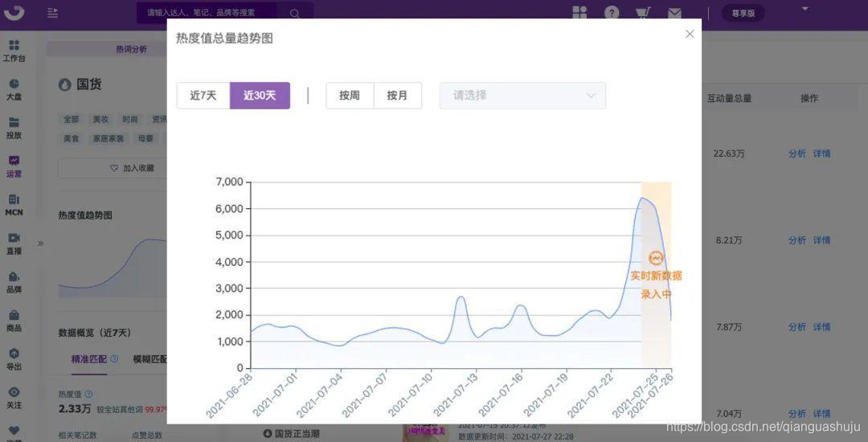Screen dimensions: 868x442
Task: Click 详情 in the 22.63万 row
Action: click(x=821, y=153)
